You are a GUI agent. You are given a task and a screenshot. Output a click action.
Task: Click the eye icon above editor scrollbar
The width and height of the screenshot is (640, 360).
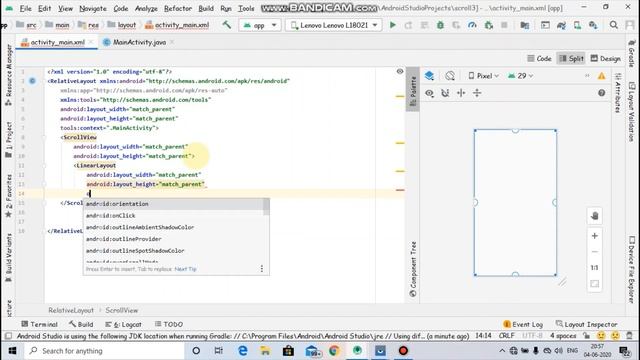tap(400, 71)
